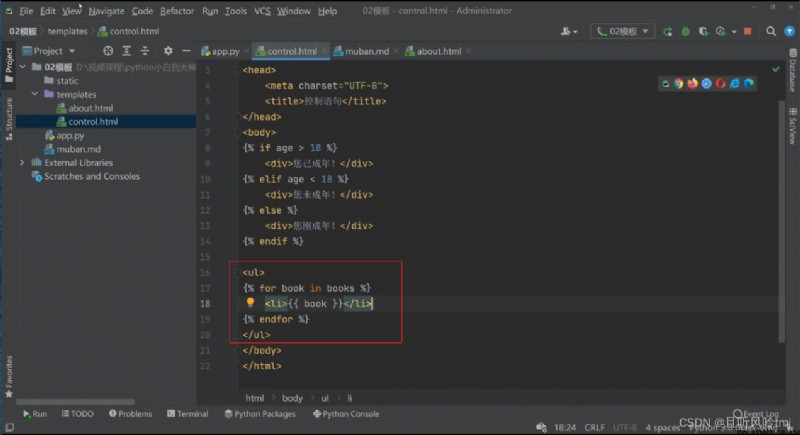Open page in Firefox browser icon
The height and width of the screenshot is (435, 800).
(692, 84)
